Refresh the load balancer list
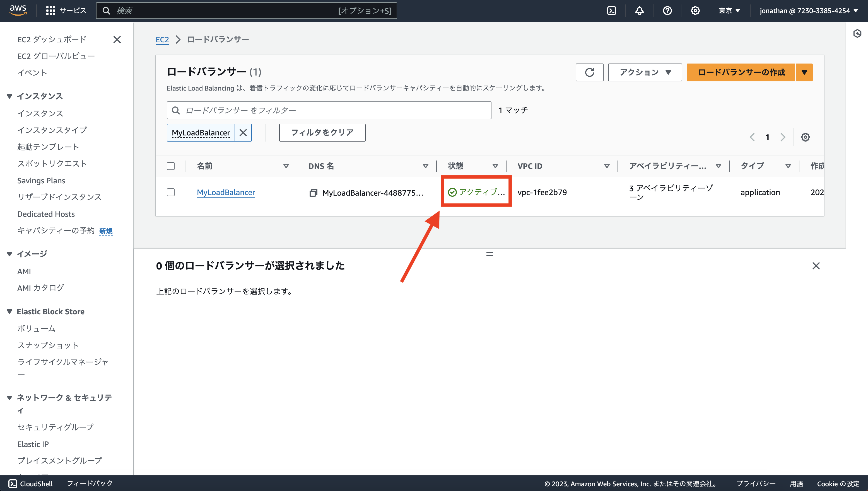868x491 pixels. coord(589,72)
